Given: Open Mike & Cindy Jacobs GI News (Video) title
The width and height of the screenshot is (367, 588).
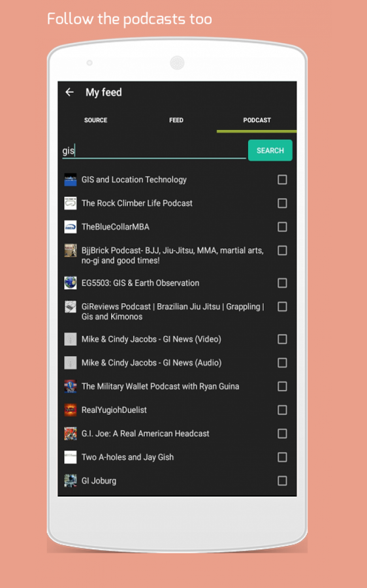Looking at the screenshot, I should click(x=152, y=339).
